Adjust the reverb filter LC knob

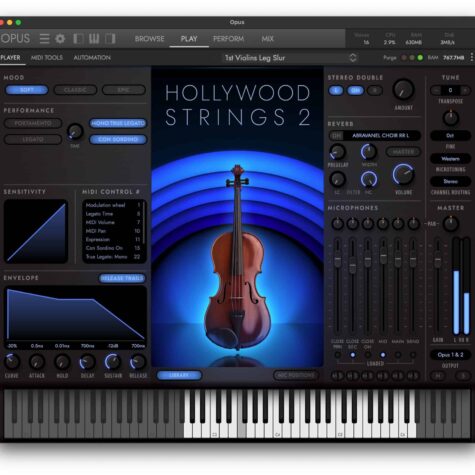[338, 179]
